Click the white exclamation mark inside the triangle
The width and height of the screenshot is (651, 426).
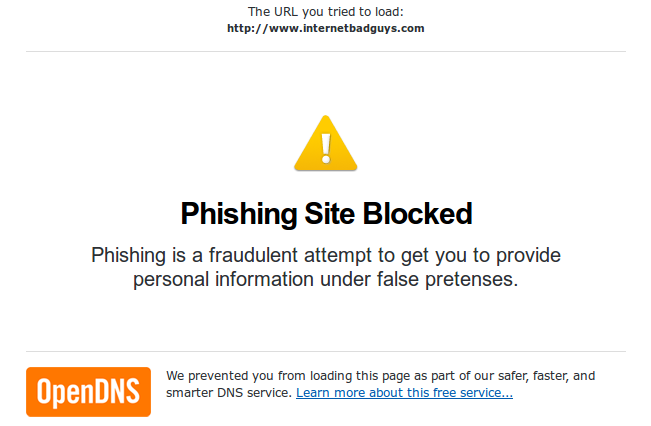point(326,148)
